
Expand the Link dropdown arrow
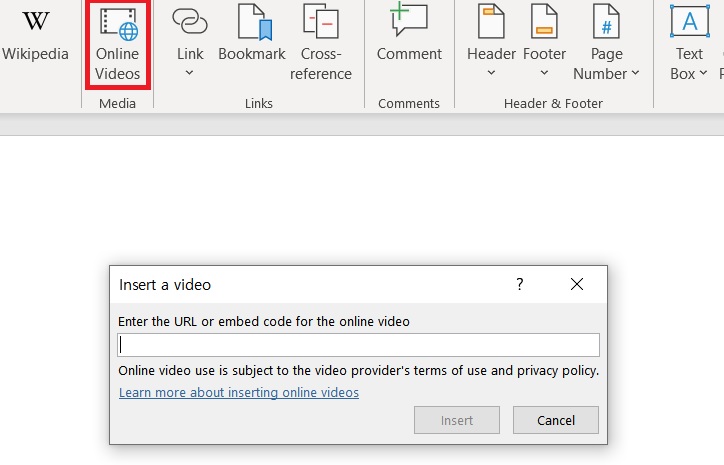(x=189, y=73)
